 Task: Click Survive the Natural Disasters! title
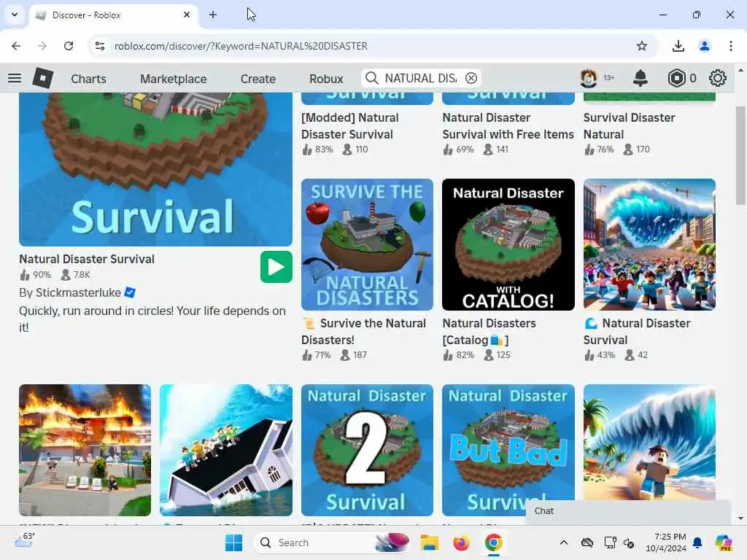(x=363, y=332)
